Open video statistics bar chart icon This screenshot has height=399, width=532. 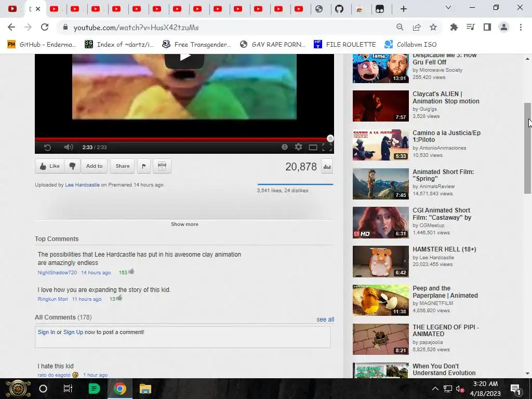click(327, 167)
